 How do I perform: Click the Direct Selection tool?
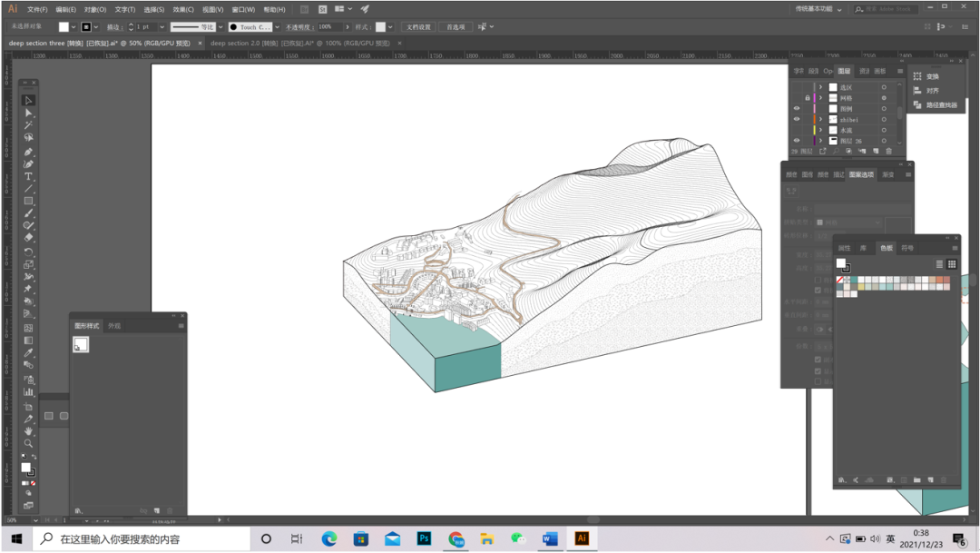point(29,113)
